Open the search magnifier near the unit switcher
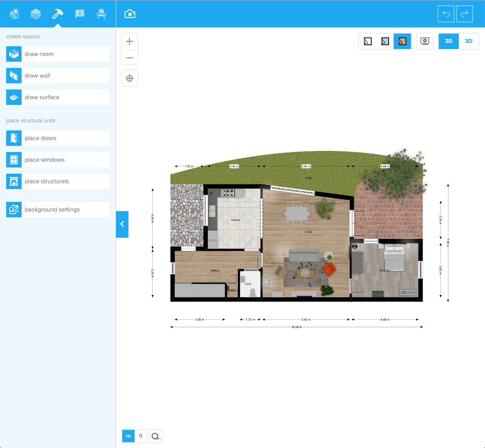 (156, 436)
